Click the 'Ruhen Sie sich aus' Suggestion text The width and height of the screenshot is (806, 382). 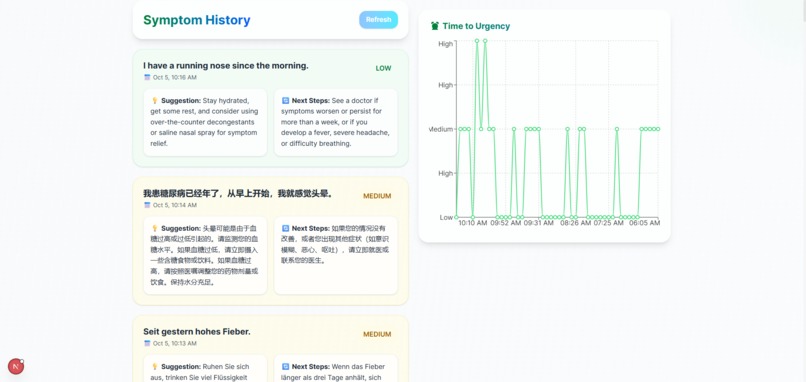tap(200, 372)
